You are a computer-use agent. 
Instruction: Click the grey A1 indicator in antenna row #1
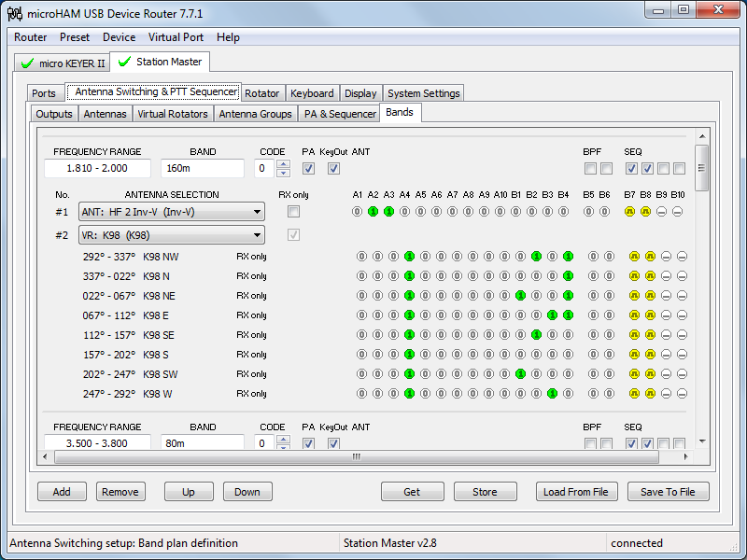point(358,212)
